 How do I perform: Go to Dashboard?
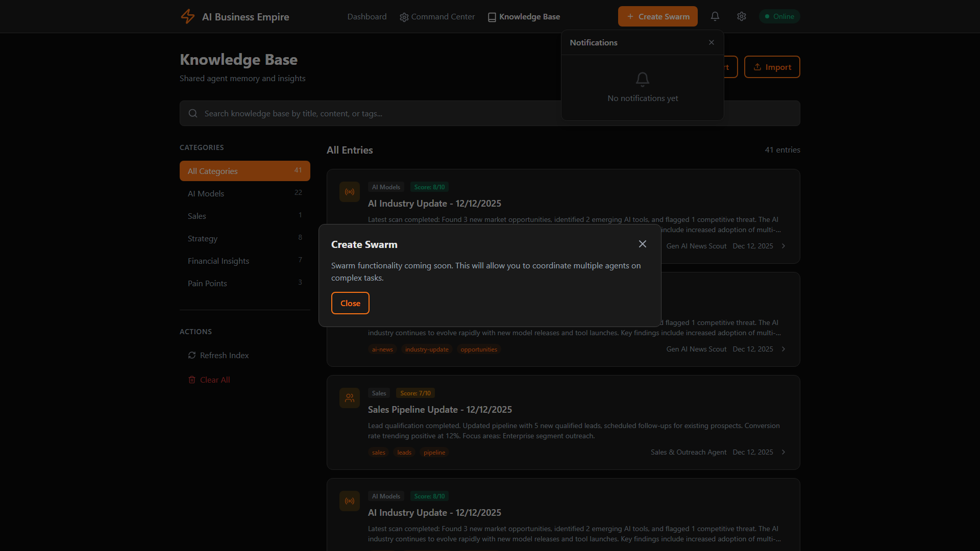coord(367,16)
